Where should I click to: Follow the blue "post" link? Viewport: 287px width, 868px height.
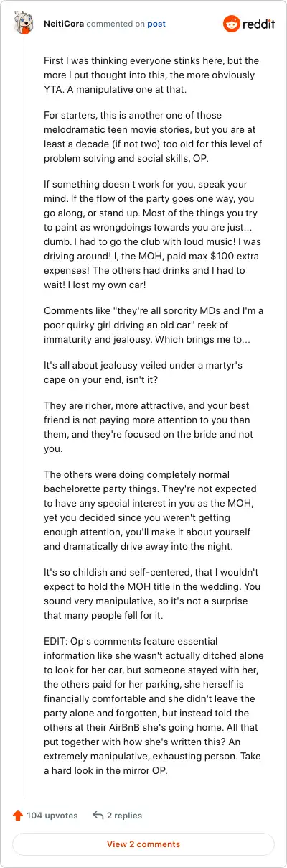pos(156,24)
